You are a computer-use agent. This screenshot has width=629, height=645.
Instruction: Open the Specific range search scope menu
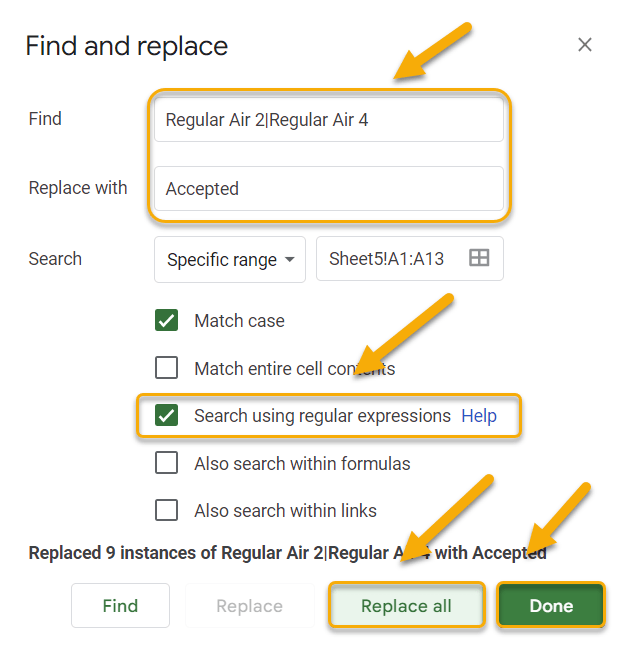point(230,260)
